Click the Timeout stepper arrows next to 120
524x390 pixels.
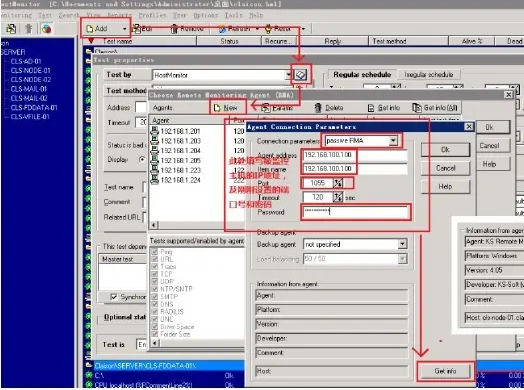coord(338,197)
